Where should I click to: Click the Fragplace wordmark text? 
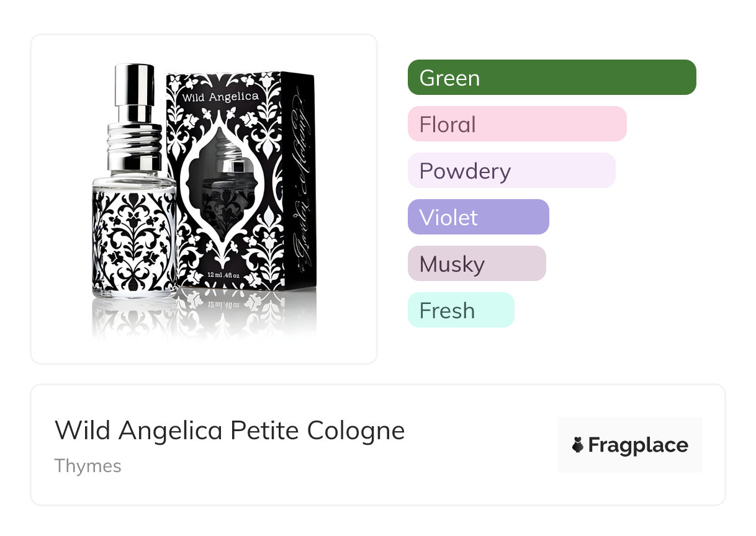coord(638,445)
